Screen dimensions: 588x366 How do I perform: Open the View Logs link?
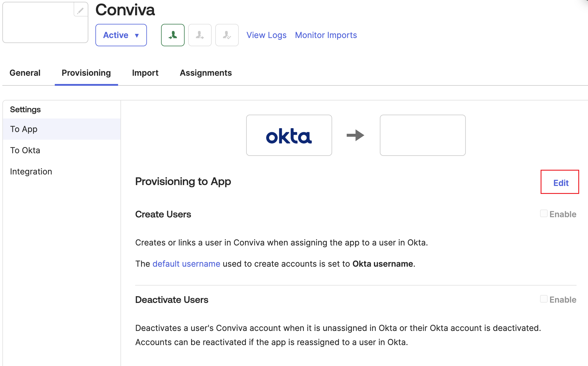[266, 35]
